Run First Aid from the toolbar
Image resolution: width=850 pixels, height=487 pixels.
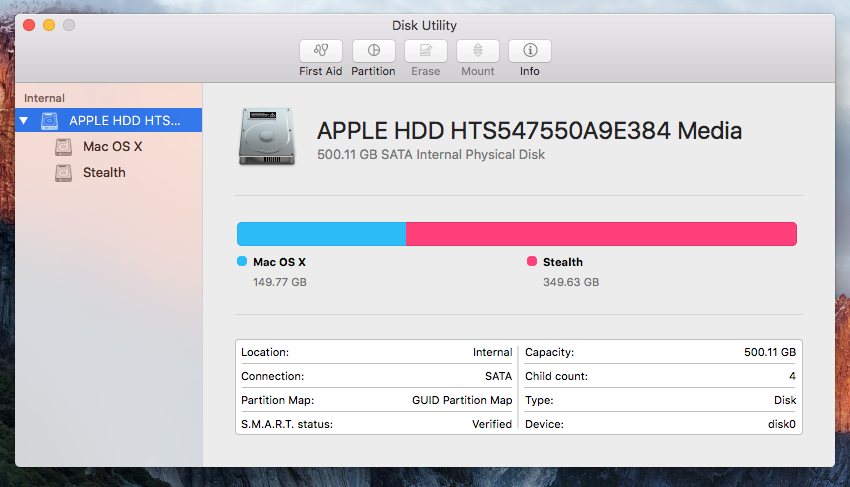(x=320, y=51)
